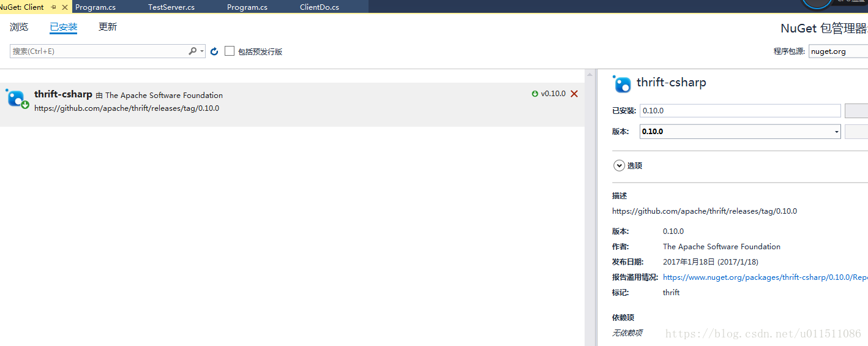Screen dimensions: 868x346
Task: Open the search box dropdown arrow
Action: pyautogui.click(x=202, y=51)
